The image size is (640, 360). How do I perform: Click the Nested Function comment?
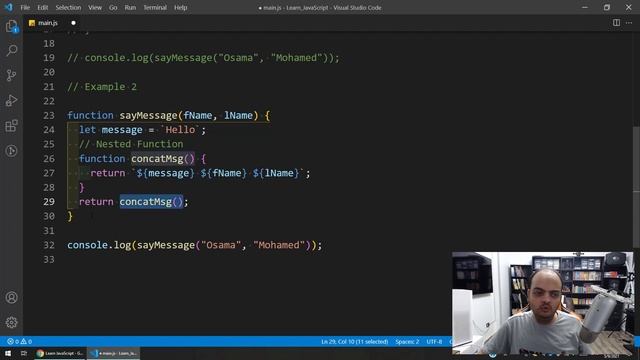(131, 144)
